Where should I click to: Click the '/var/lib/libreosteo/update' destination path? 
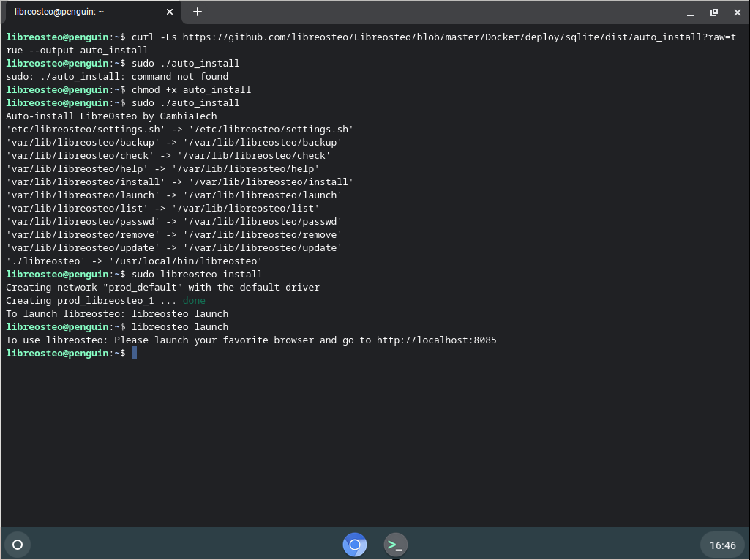coord(263,248)
